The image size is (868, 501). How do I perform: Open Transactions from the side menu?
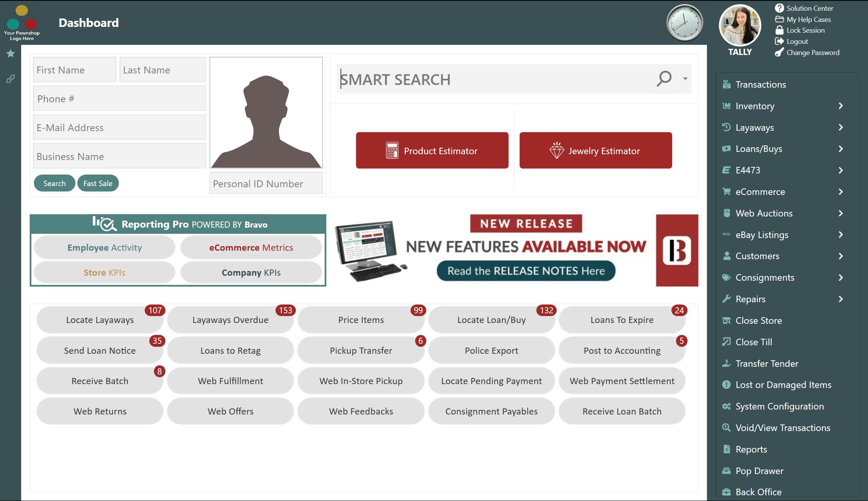pyautogui.click(x=760, y=85)
